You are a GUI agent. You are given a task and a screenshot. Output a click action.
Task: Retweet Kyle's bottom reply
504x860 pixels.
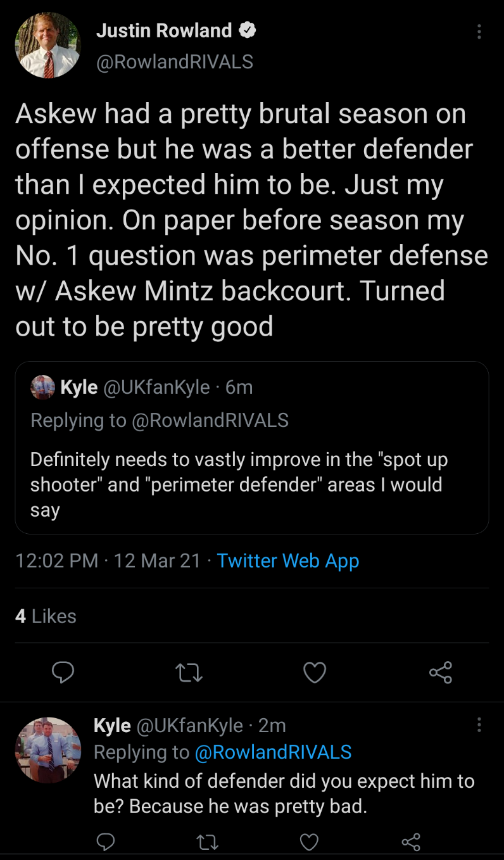207,841
